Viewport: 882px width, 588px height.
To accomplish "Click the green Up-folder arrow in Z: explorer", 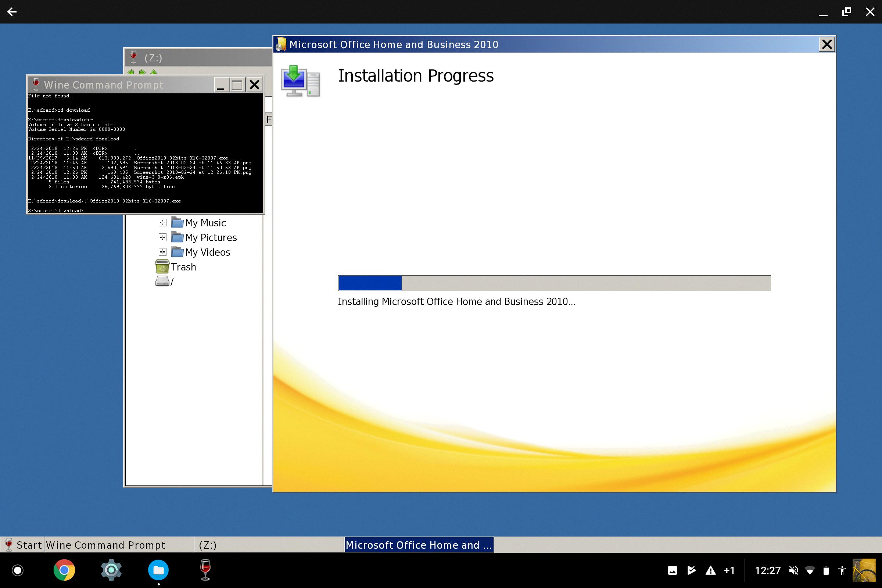I will [x=153, y=72].
